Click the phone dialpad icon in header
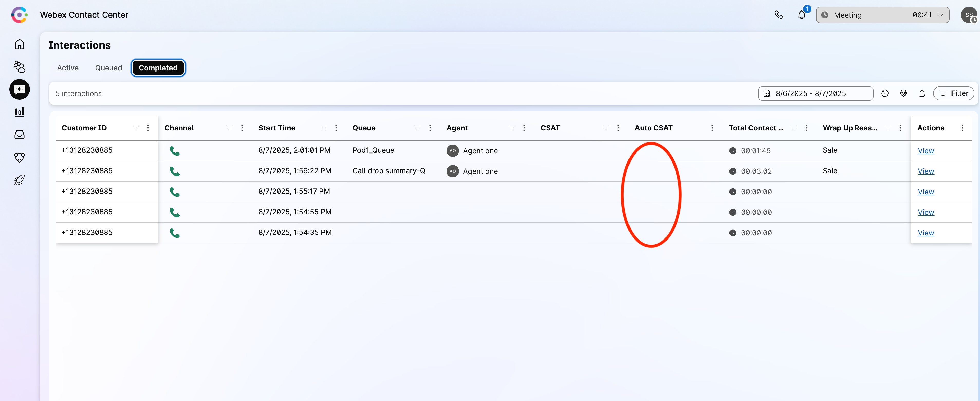980x401 pixels. tap(779, 15)
